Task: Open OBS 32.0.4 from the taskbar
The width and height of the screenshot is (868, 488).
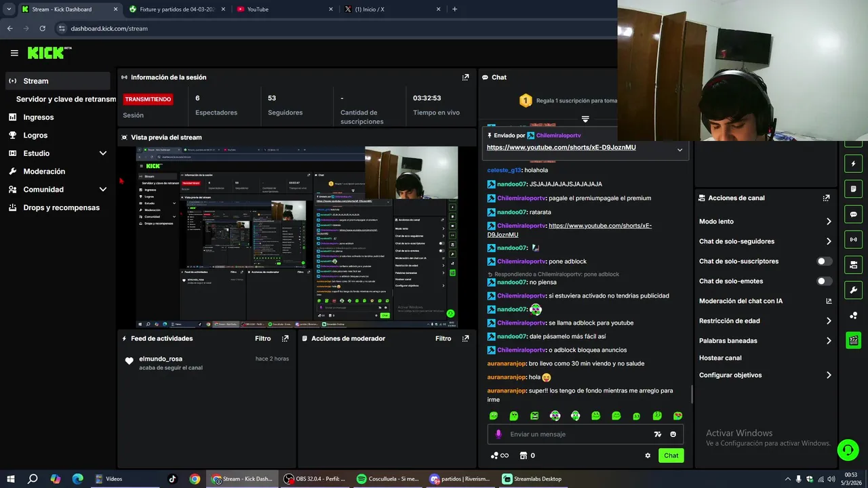Action: [x=314, y=479]
